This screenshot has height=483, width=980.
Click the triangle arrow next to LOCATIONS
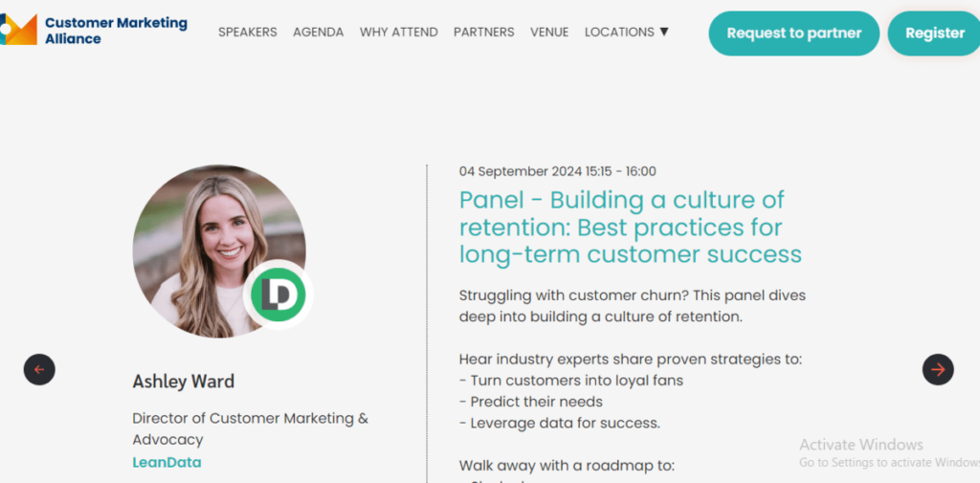(x=664, y=32)
